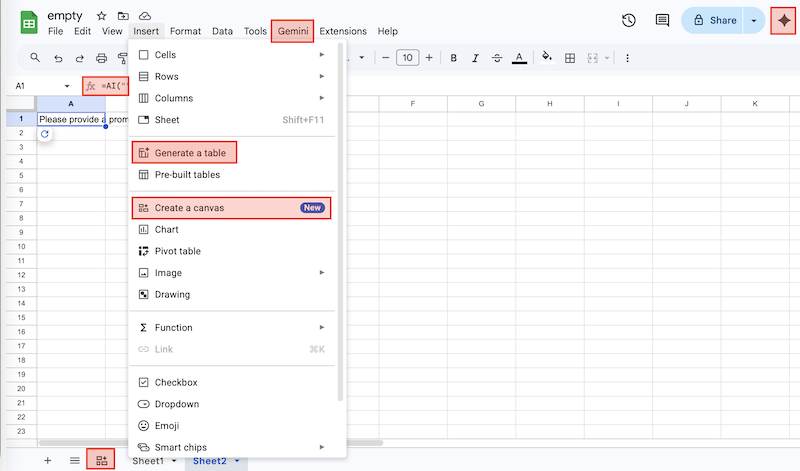The height and width of the screenshot is (471, 800).
Task: Open the Format menu
Action: [x=185, y=31]
